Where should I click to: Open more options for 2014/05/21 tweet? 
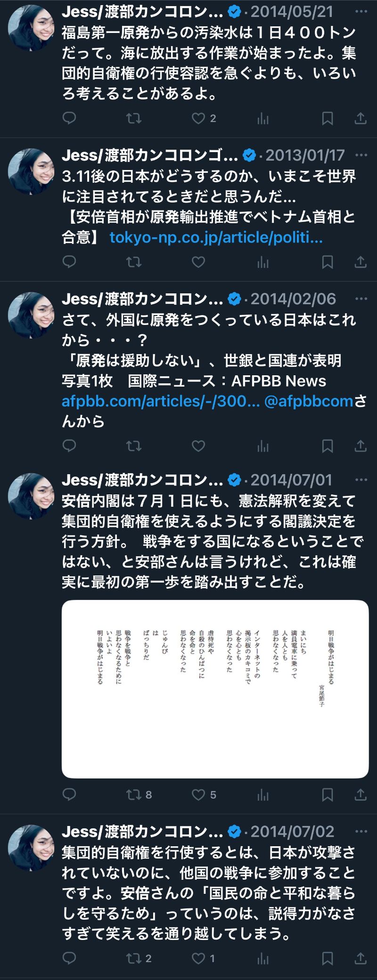(x=361, y=11)
